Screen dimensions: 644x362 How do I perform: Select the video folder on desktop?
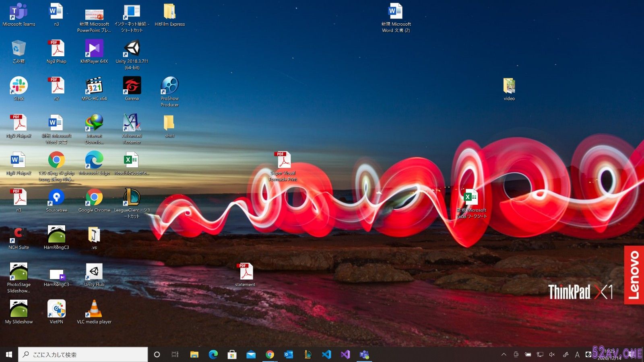[509, 86]
